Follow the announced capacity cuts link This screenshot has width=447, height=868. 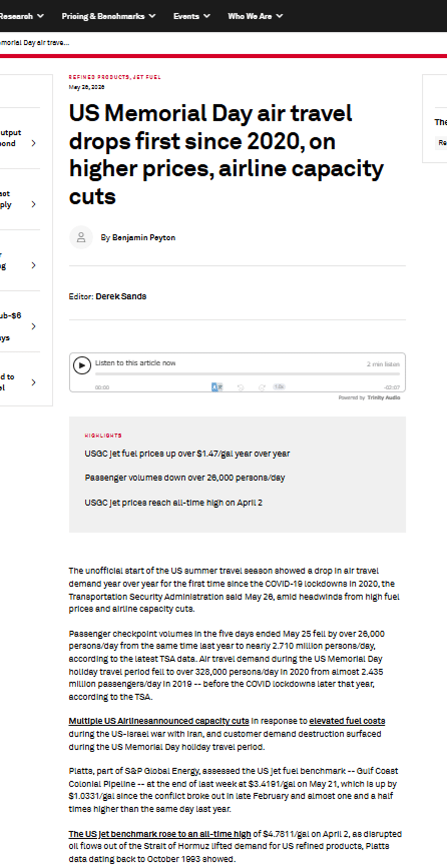(x=159, y=721)
